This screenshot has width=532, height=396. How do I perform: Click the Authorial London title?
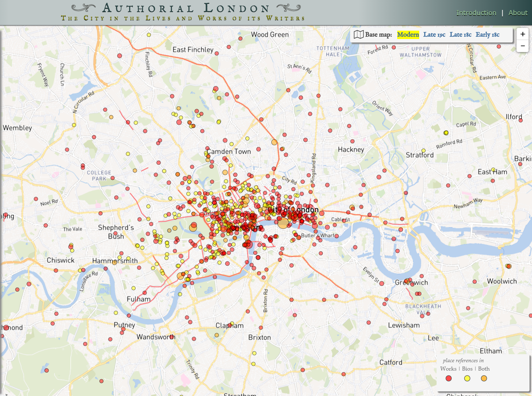[186, 8]
